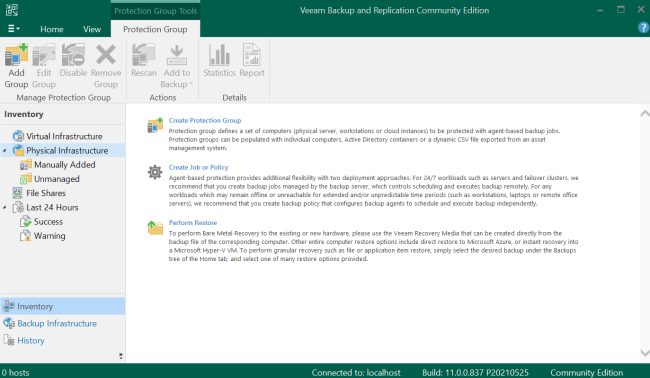Open the Create Job or Policy link
The image size is (650, 378).
pos(198,167)
